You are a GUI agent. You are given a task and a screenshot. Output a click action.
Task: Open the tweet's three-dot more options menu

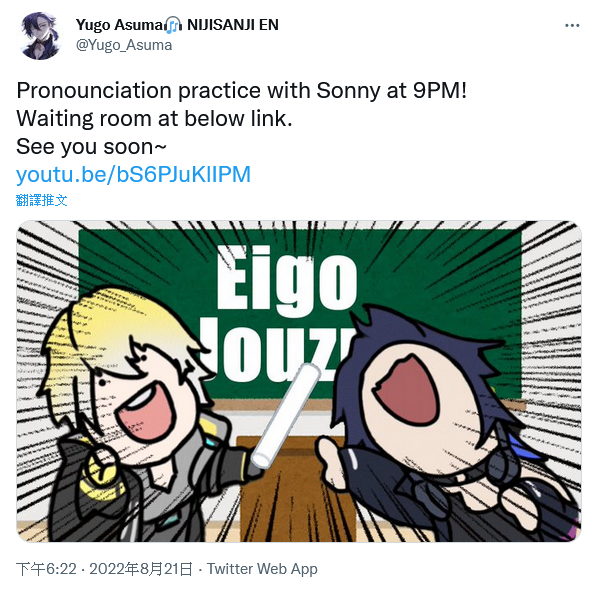572,26
